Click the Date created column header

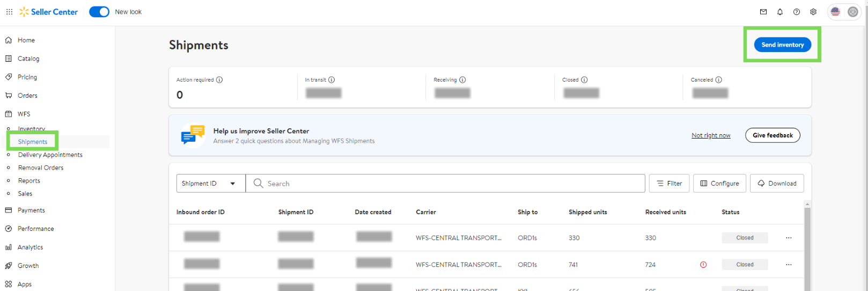(373, 212)
